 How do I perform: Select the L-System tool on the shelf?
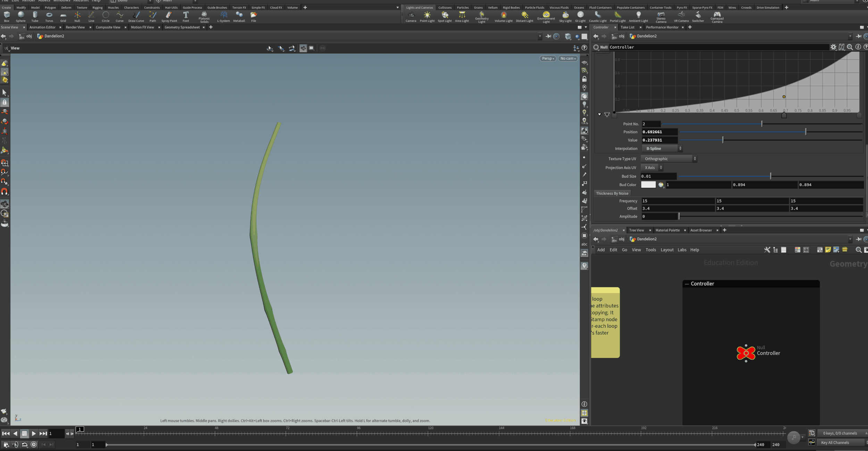click(x=223, y=16)
